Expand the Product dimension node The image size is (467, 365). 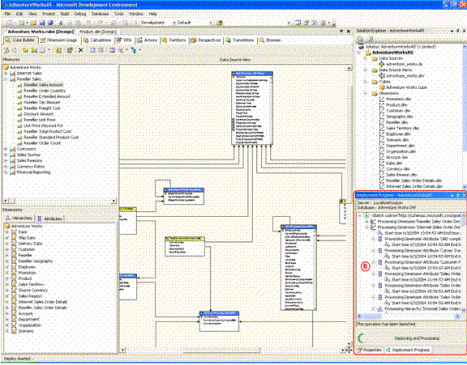click(x=7, y=279)
